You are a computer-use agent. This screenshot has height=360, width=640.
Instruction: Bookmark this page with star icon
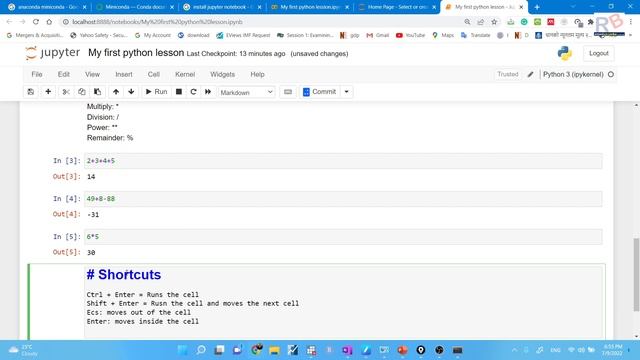[x=494, y=22]
